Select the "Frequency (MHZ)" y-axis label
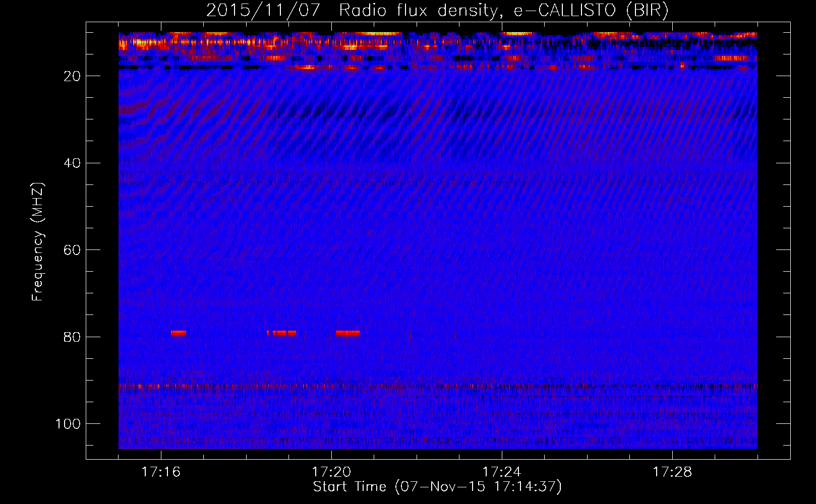The image size is (816, 504). [x=38, y=242]
